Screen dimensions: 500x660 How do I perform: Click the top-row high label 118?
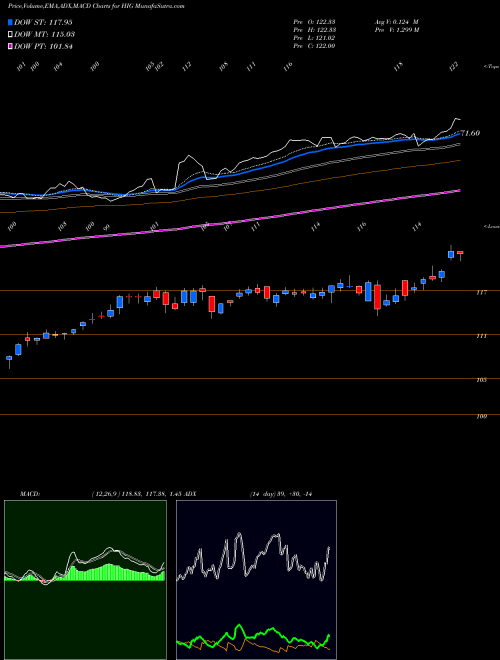click(x=398, y=67)
